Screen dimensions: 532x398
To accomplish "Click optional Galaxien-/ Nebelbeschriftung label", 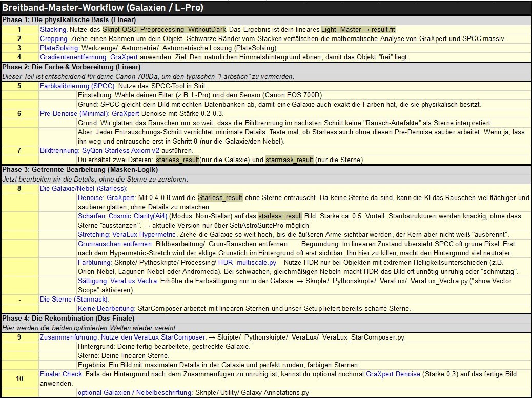I will click(x=136, y=392).
